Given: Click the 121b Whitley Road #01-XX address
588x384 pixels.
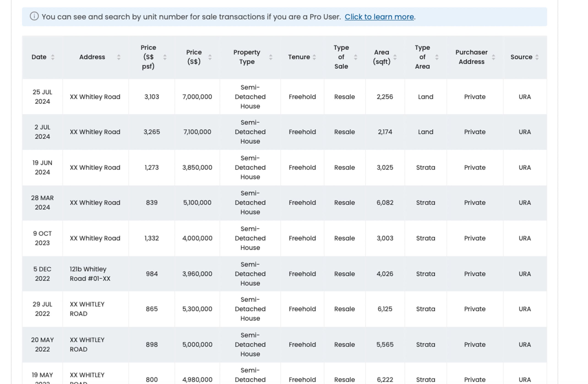Looking at the screenshot, I should 90,274.
